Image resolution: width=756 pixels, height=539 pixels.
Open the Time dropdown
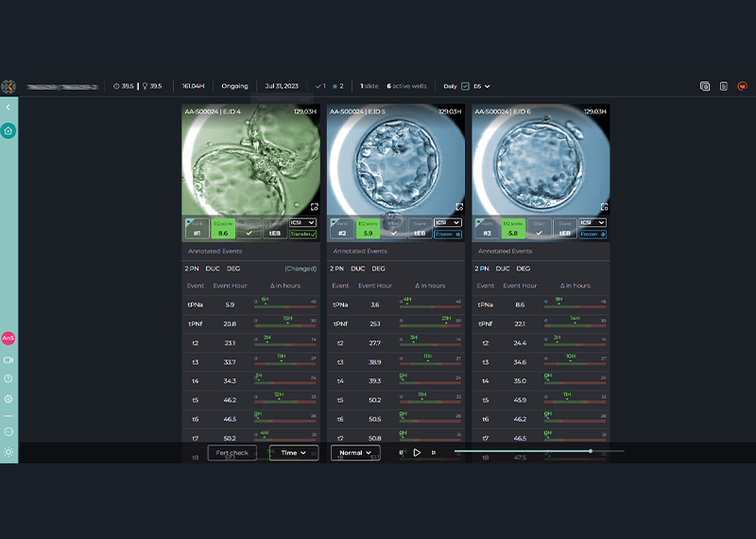point(293,453)
